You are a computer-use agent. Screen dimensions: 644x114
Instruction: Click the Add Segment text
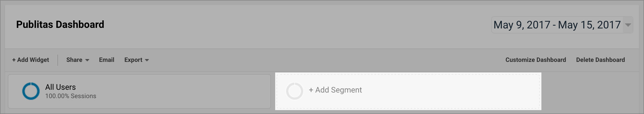pos(338,90)
